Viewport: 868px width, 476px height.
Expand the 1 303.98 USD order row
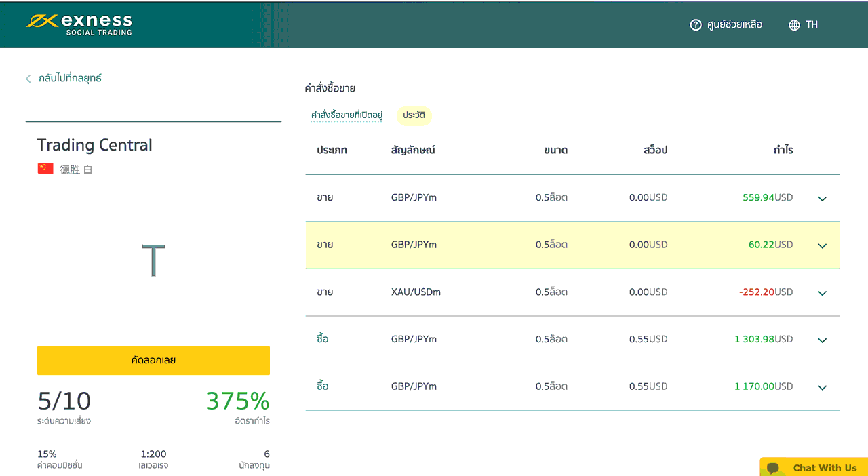point(823,340)
